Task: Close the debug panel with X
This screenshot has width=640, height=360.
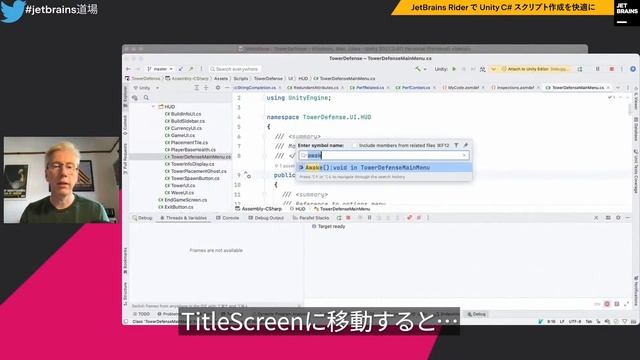Action: pyautogui.click(x=596, y=218)
